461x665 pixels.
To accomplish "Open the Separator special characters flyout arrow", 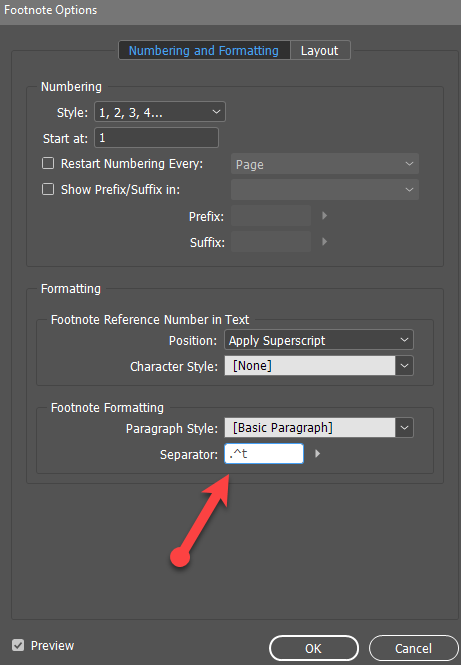I will (x=318, y=454).
